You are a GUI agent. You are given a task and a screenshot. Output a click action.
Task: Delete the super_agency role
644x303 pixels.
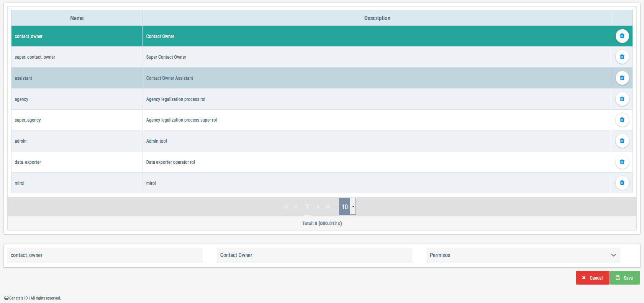click(622, 120)
